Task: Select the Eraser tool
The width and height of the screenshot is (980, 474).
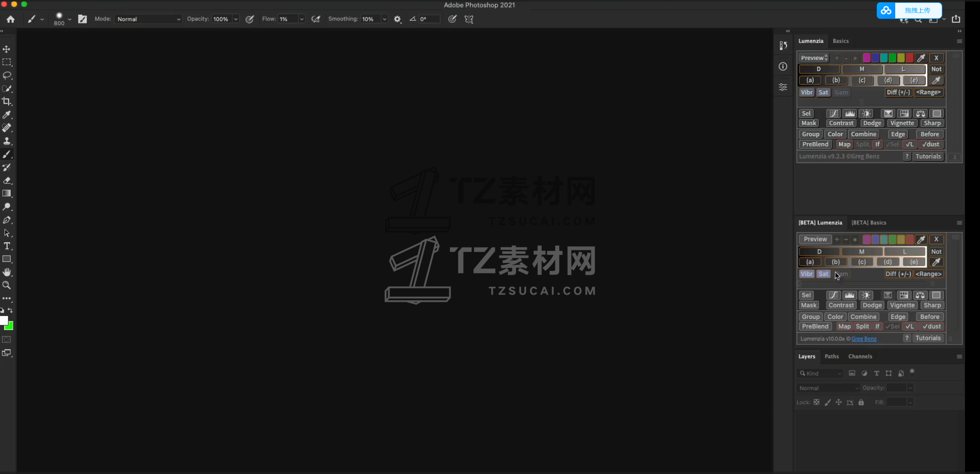Action: (x=7, y=181)
